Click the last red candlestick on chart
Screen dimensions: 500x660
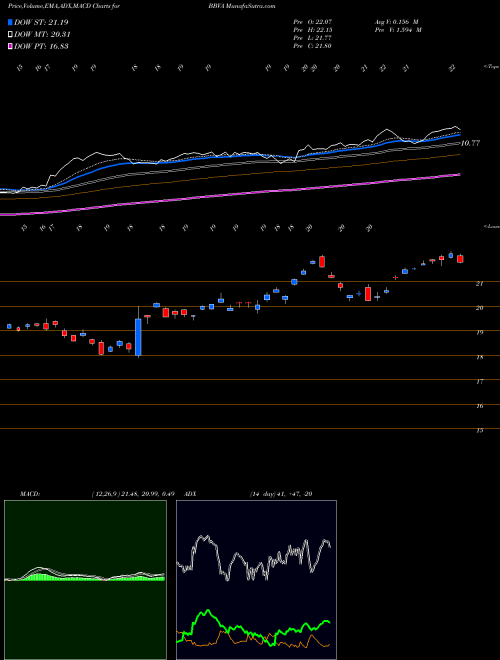460,258
